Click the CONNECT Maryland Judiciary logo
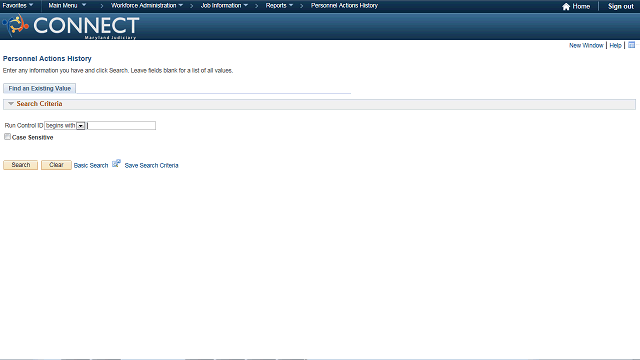The height and width of the screenshot is (360, 640). coord(71,27)
